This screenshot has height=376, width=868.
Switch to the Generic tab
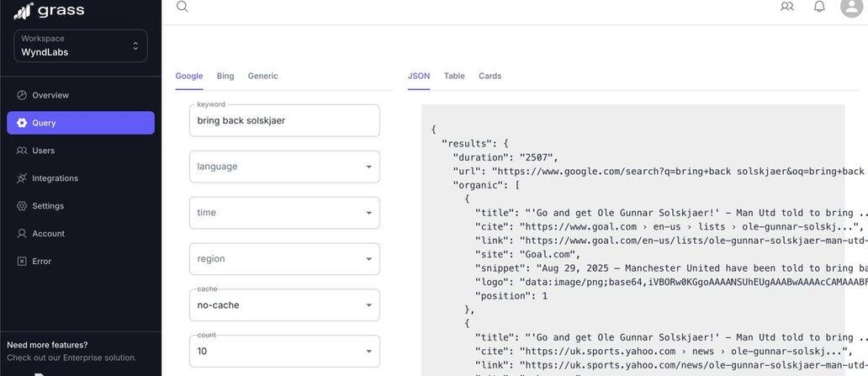tap(263, 76)
